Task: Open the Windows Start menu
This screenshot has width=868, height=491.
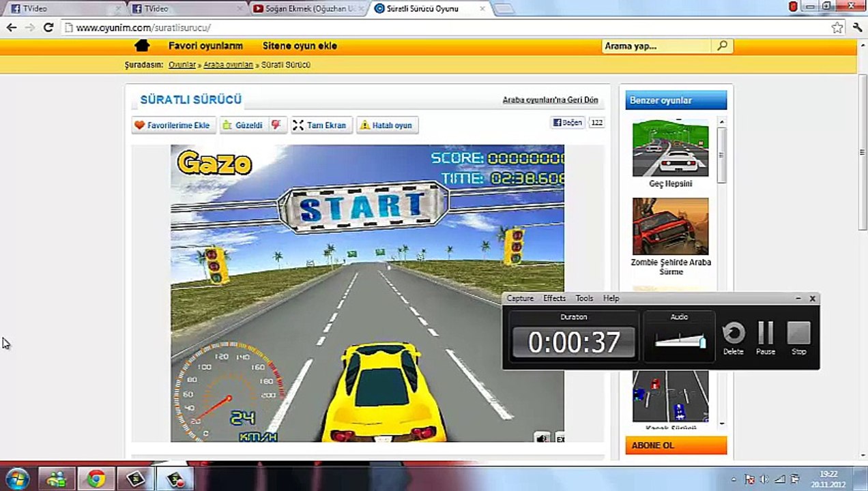Action: [16, 479]
